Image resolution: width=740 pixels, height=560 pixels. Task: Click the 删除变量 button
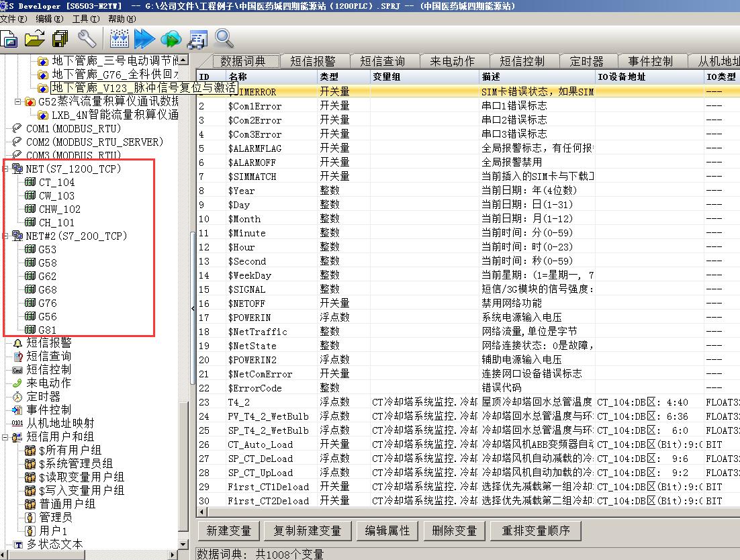pos(454,530)
